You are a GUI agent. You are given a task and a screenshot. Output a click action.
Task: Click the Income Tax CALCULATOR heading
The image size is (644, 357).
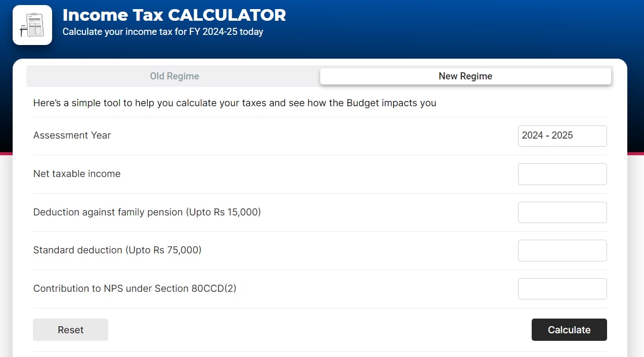coord(174,15)
